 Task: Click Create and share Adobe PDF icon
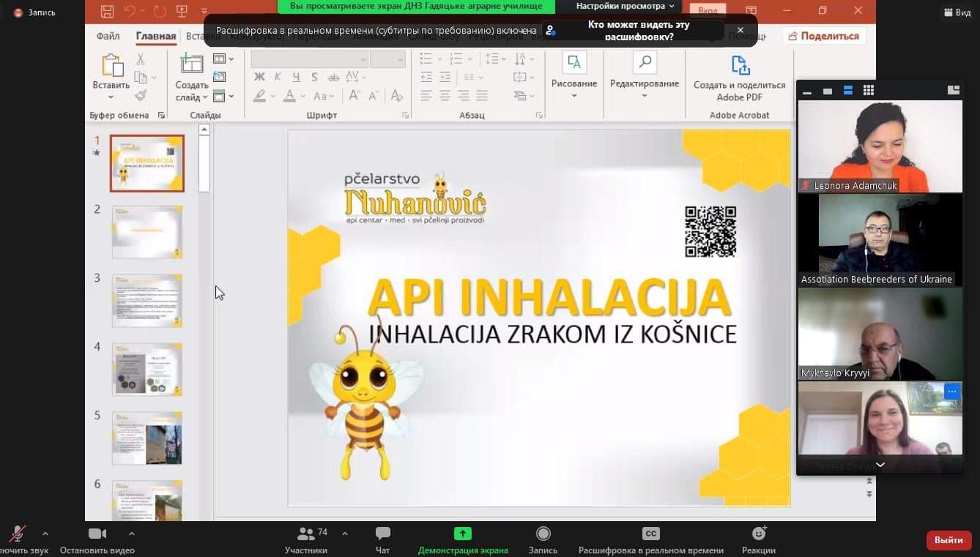coord(740,66)
